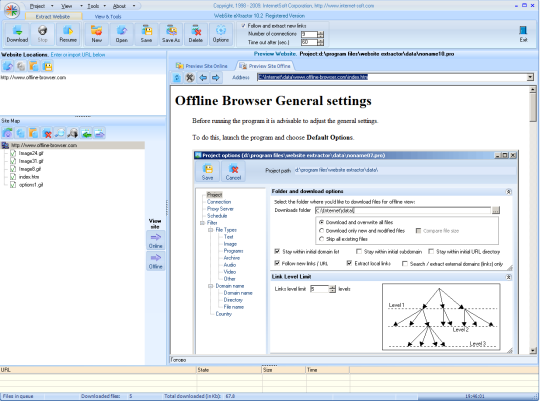Image resolution: width=540 pixels, height=401 pixels.
Task: Open the Project menu
Action: (37, 6)
